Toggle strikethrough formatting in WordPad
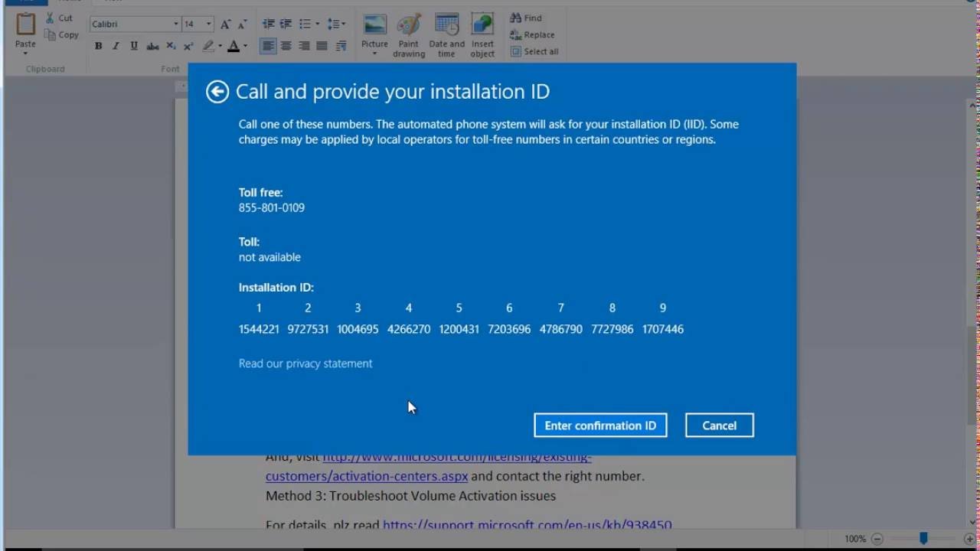980x551 pixels. point(152,46)
